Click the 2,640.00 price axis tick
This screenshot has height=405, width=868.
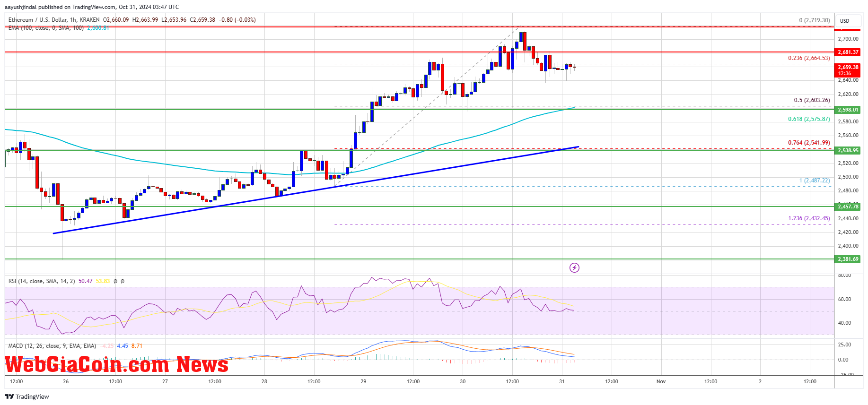point(848,80)
